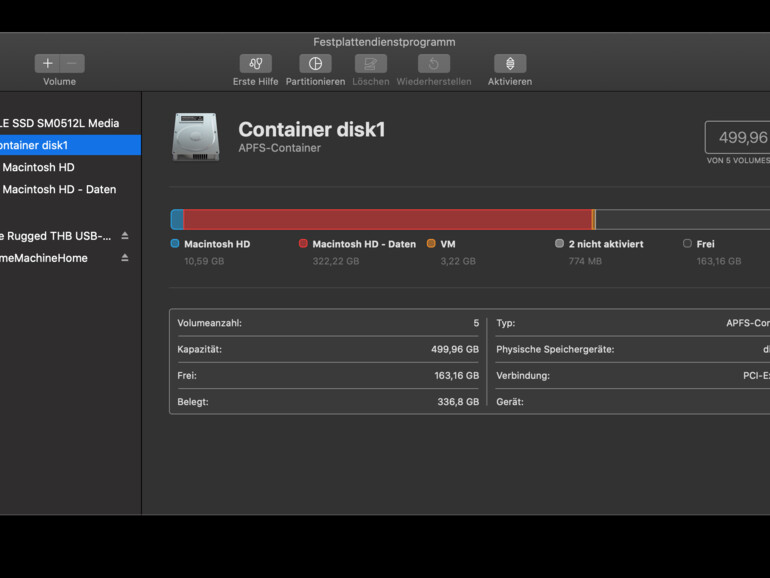Click the Container disk1 drive image
This screenshot has height=578, width=770.
[195, 137]
